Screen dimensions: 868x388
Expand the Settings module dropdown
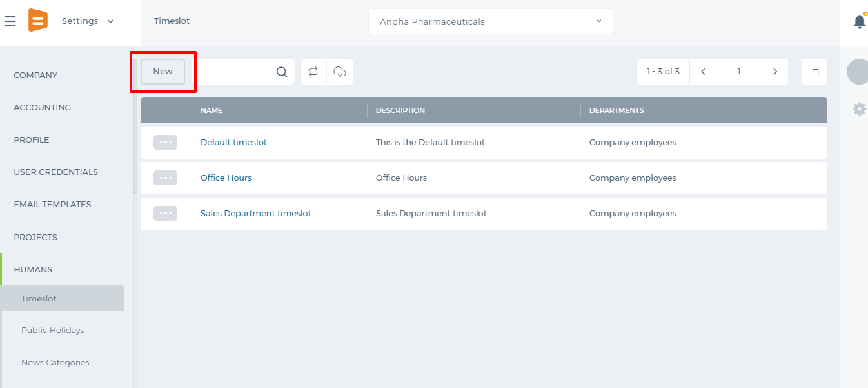pos(88,21)
